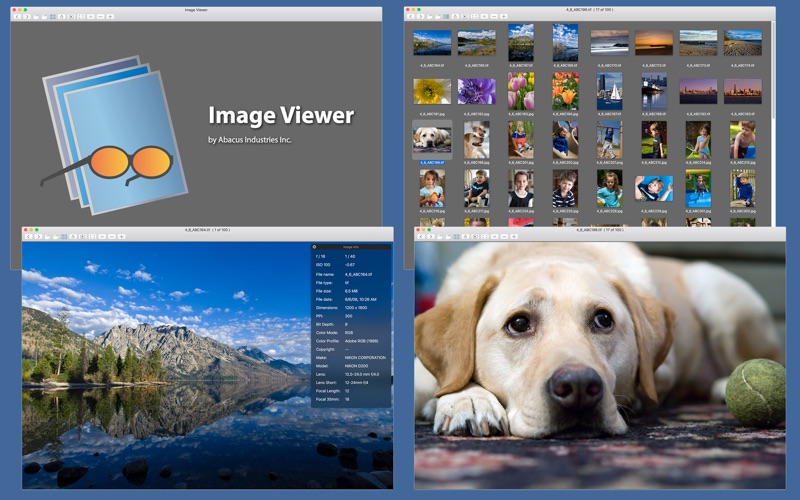Click the open folder icon in the splash window toolbar
Viewport: 800px width, 500px height.
coord(36,16)
